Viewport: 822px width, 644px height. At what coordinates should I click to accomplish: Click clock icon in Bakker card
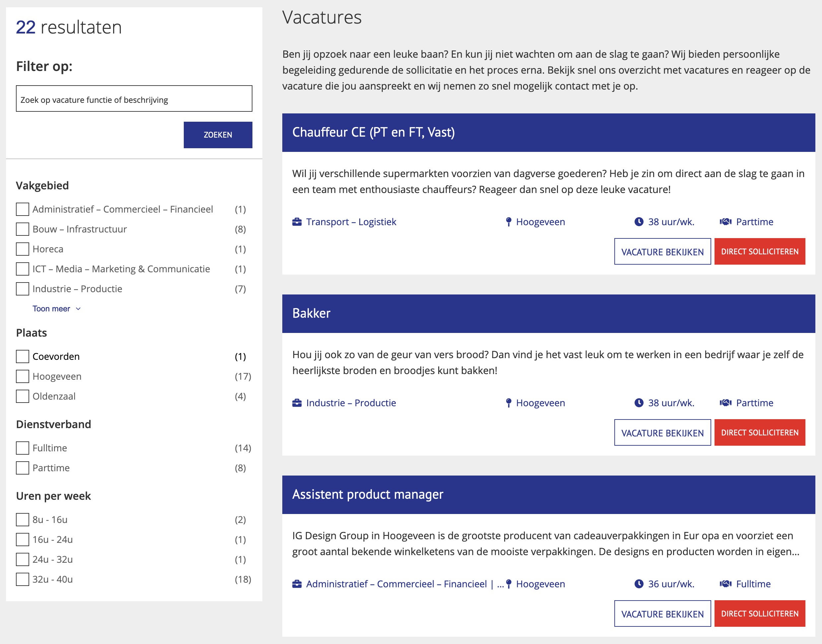click(x=639, y=403)
